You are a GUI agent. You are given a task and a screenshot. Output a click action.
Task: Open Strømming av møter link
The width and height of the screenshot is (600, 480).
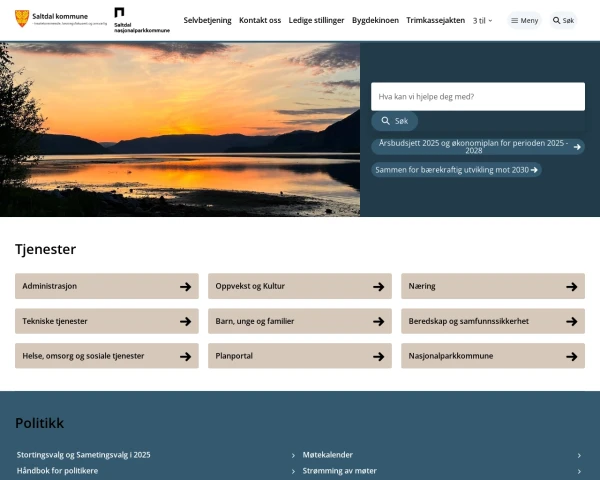[x=339, y=471]
